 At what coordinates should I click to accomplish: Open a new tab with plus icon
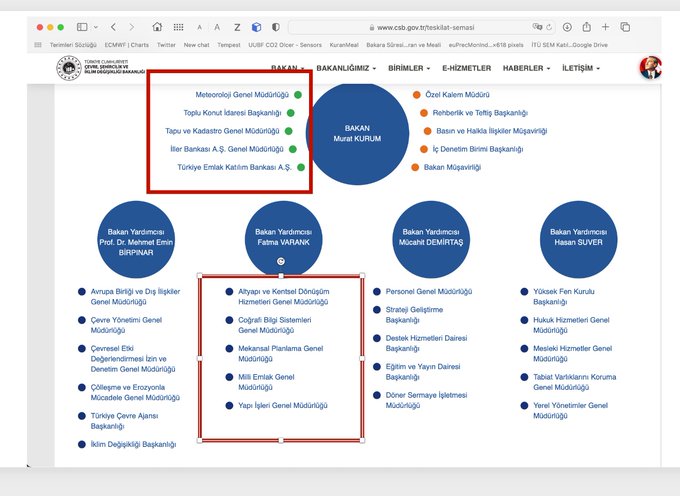(x=605, y=27)
